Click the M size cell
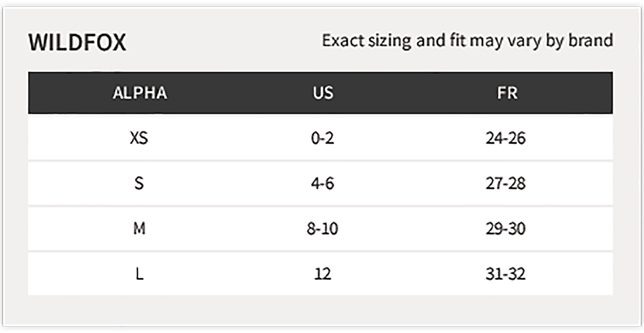This screenshot has width=644, height=333. click(139, 228)
